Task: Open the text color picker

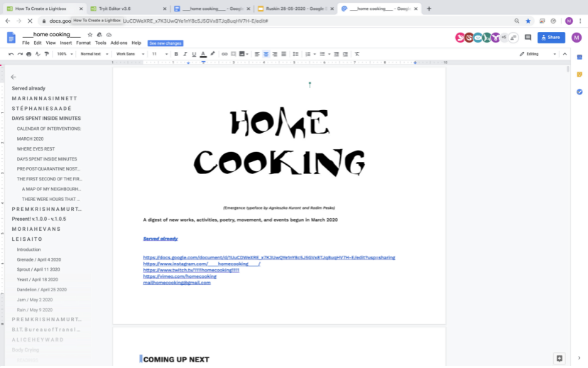Action: click(x=203, y=54)
